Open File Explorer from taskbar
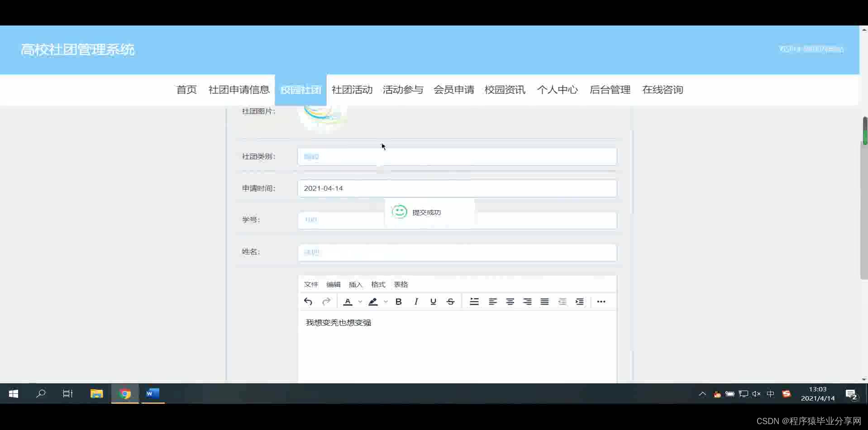This screenshot has width=868, height=430. 96,394
